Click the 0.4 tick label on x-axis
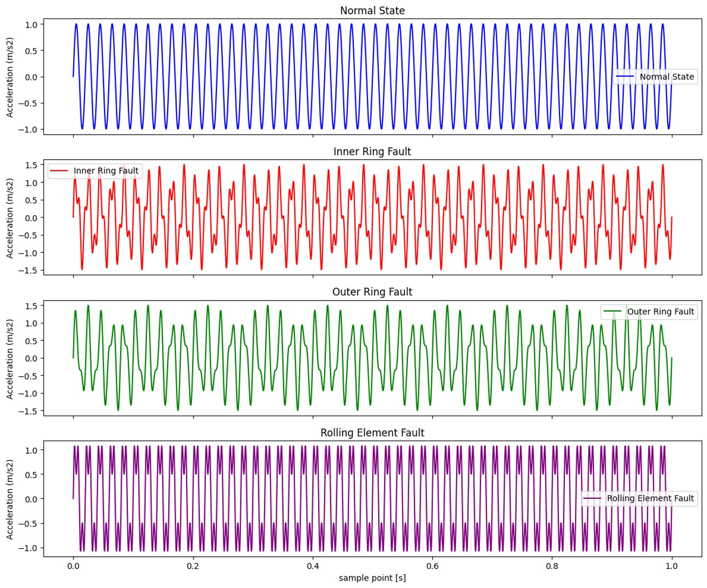Image resolution: width=707 pixels, height=588 pixels. pos(312,566)
